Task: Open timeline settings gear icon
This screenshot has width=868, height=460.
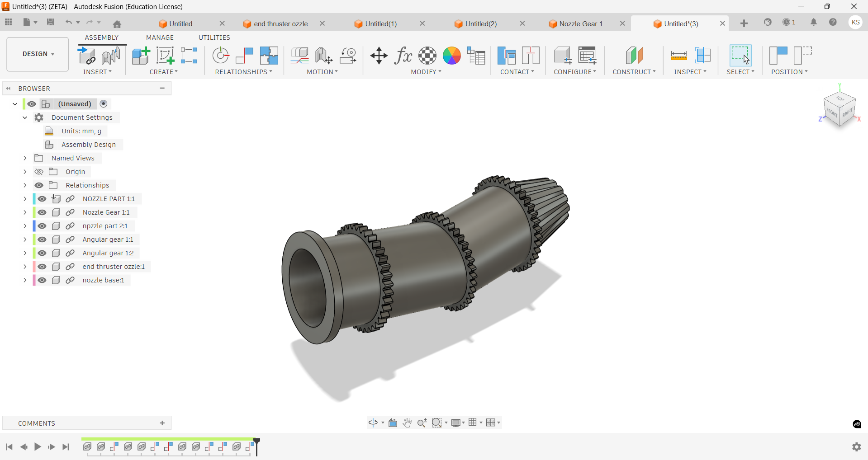Action: point(857,447)
